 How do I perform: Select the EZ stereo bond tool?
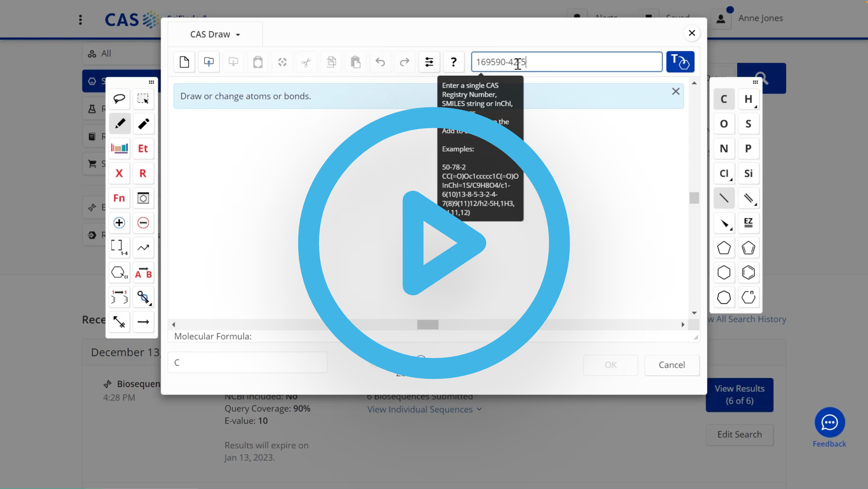tap(748, 223)
